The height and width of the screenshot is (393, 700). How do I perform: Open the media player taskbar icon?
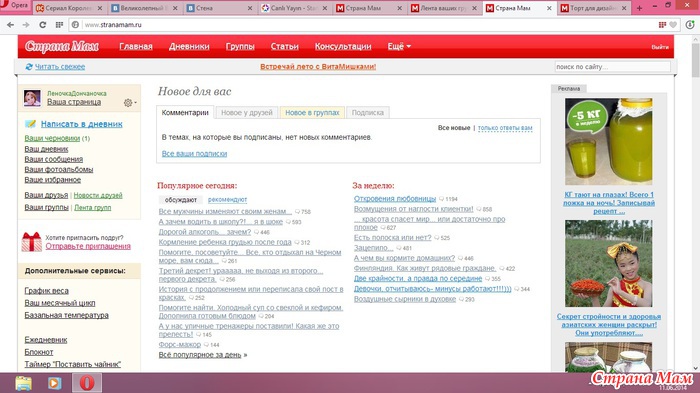[55, 383]
